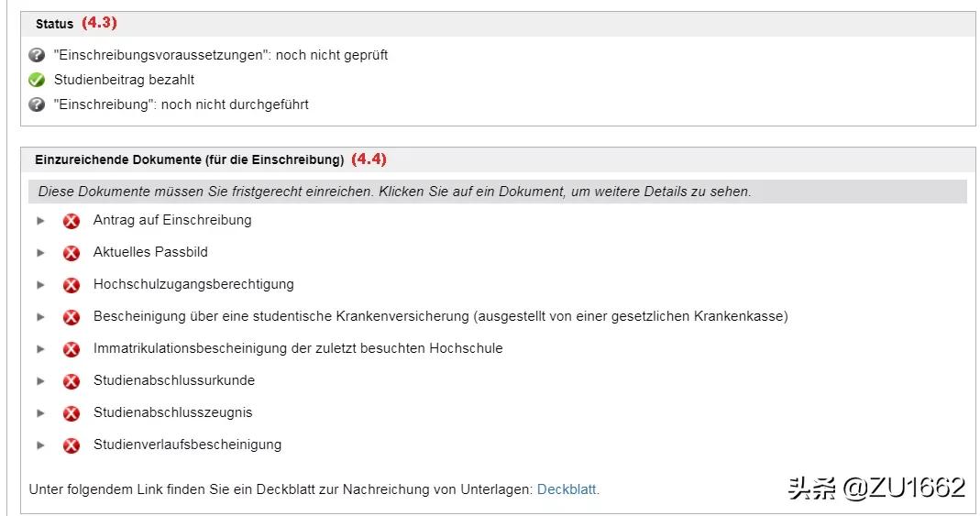
Task: Select the Studienabschlussurkunde document entry
Action: coord(174,380)
